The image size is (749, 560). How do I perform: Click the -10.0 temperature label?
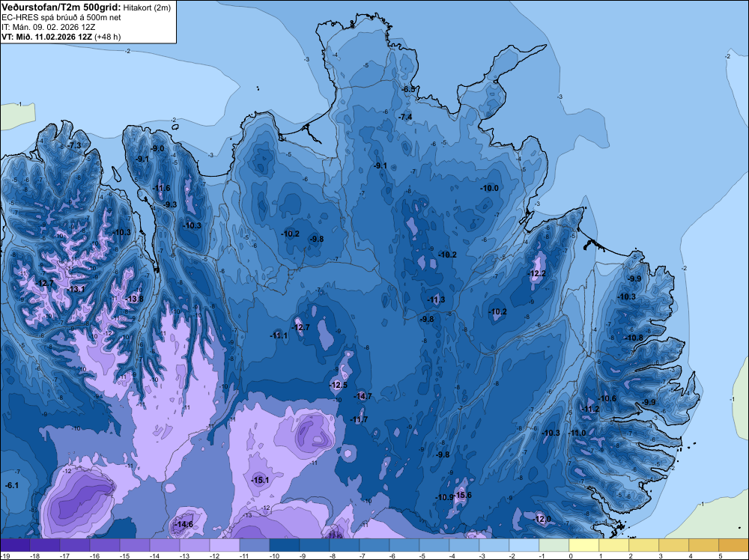[490, 188]
